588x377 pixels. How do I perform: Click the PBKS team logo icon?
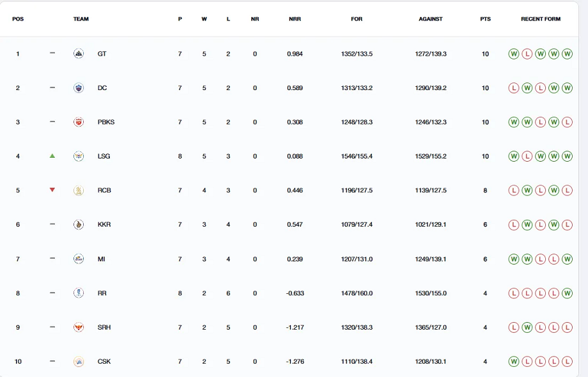pyautogui.click(x=78, y=122)
